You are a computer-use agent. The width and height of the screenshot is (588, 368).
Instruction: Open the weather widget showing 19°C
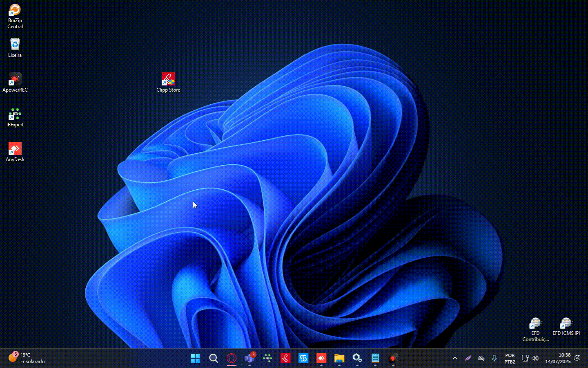click(27, 358)
